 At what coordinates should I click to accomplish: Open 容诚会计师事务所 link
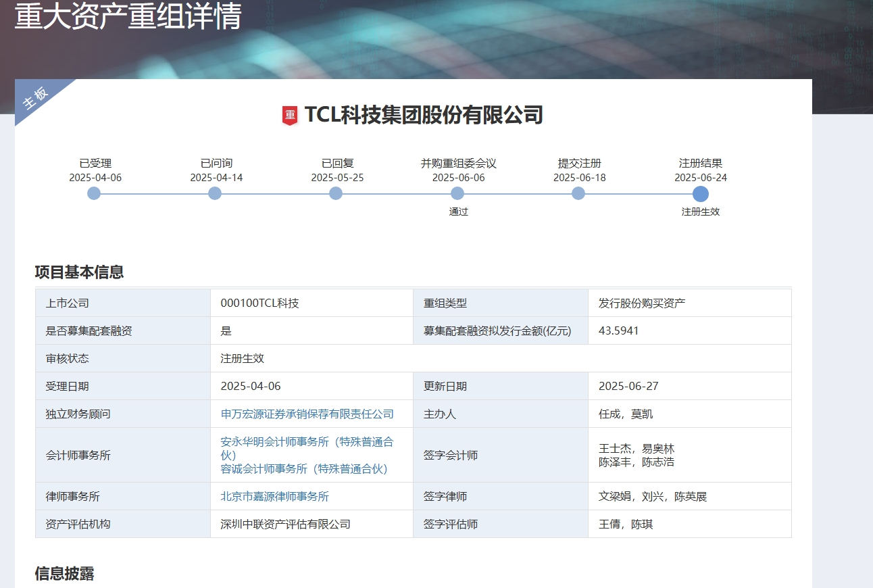pos(304,468)
